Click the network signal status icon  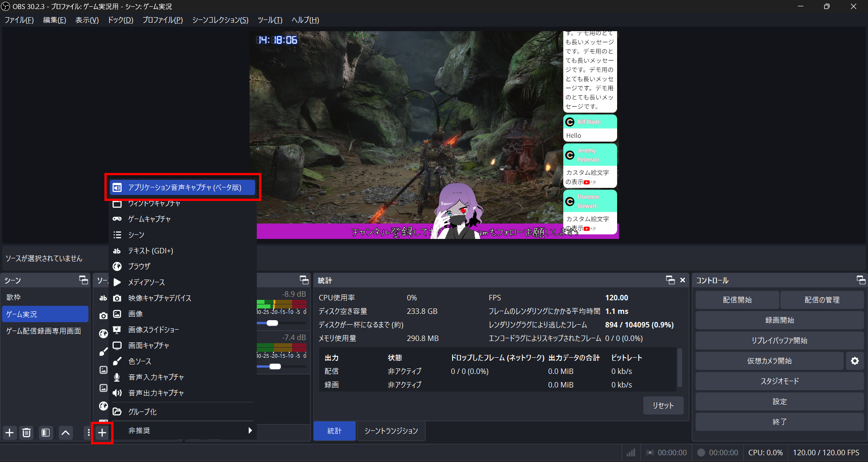[x=631, y=453]
